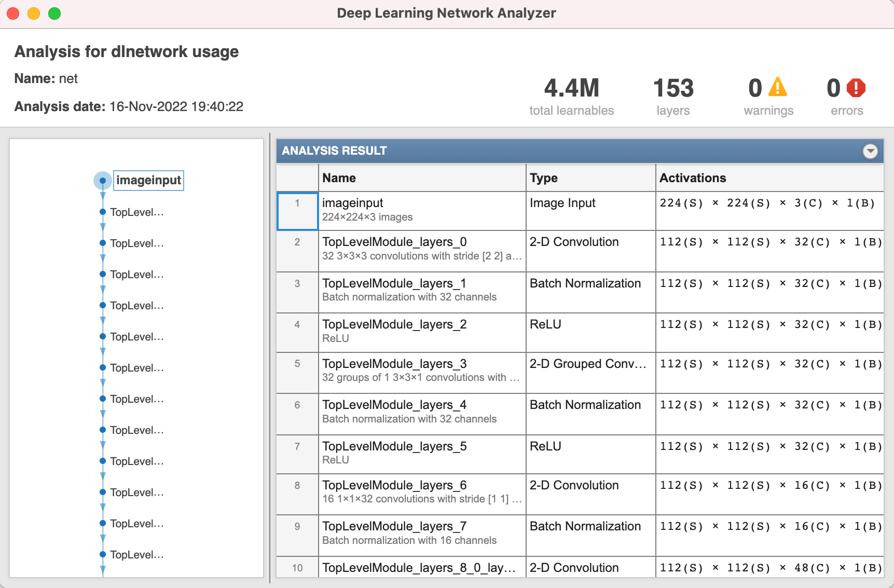Click the Name column header
This screenshot has height=588, width=894.
click(422, 178)
